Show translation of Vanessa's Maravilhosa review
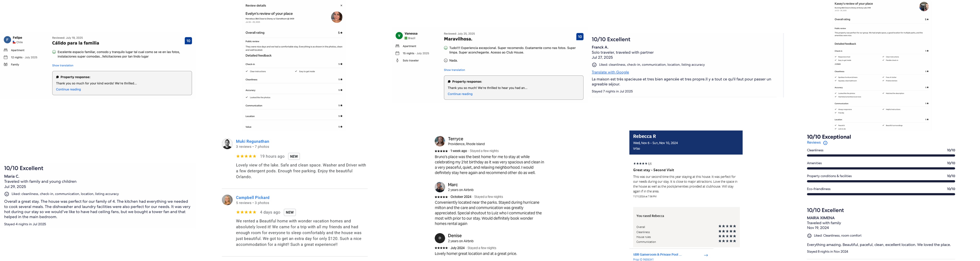The image size is (980, 261). click(454, 70)
